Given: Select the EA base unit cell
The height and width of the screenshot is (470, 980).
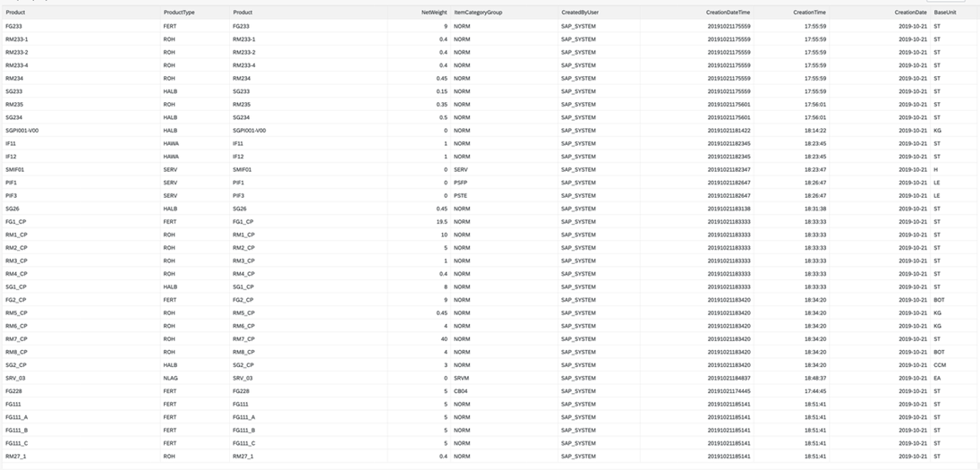Looking at the screenshot, I should tap(937, 378).
